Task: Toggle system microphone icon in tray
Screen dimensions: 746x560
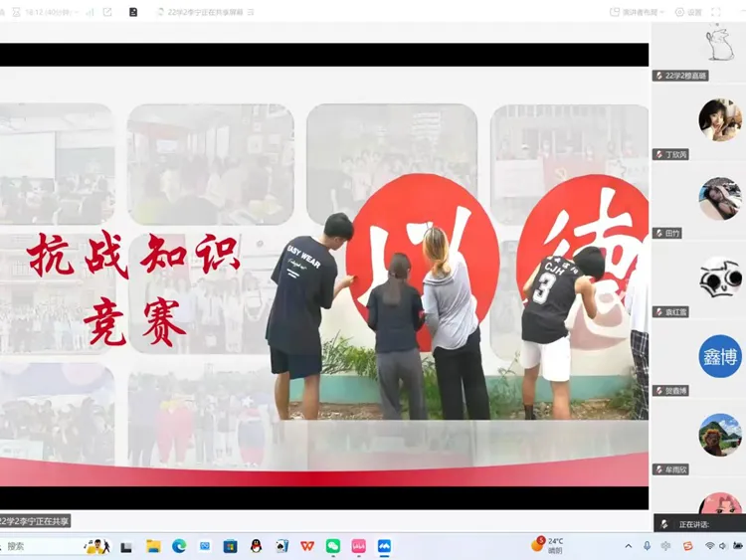Action: pyautogui.click(x=648, y=546)
